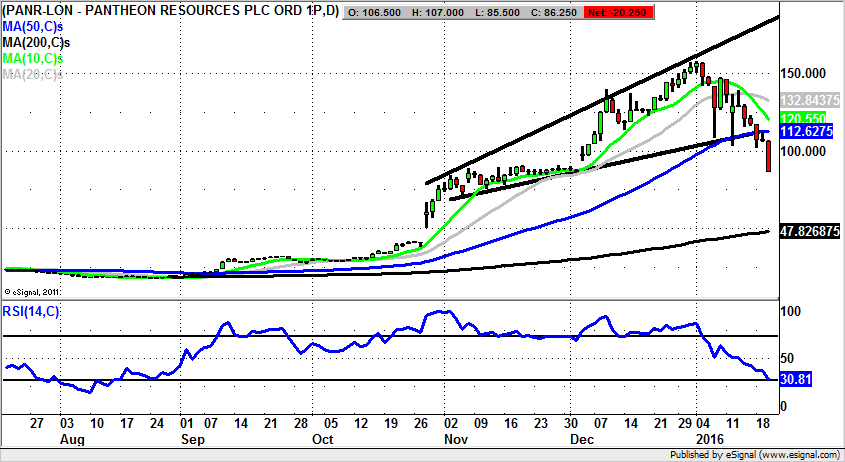Click the last red candlestick on chart
This screenshot has width=845, height=462.
[x=768, y=156]
